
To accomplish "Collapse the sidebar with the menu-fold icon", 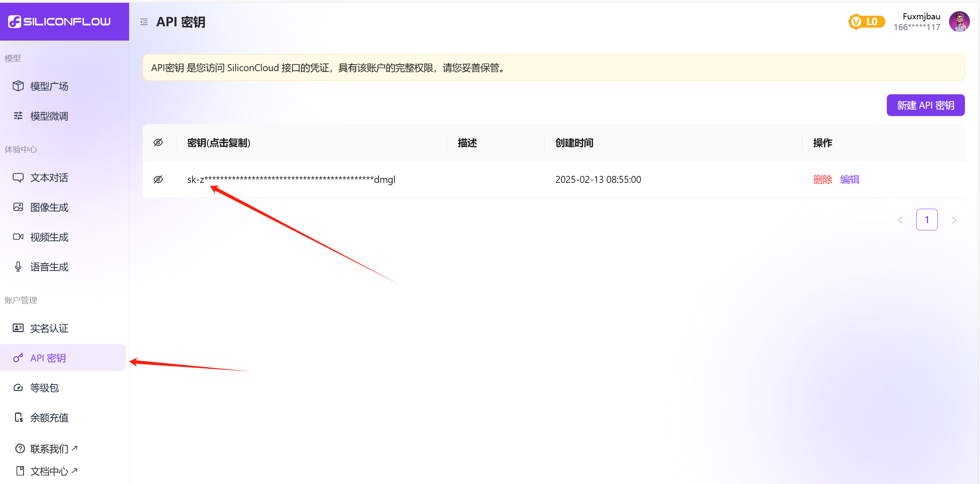I will [144, 22].
